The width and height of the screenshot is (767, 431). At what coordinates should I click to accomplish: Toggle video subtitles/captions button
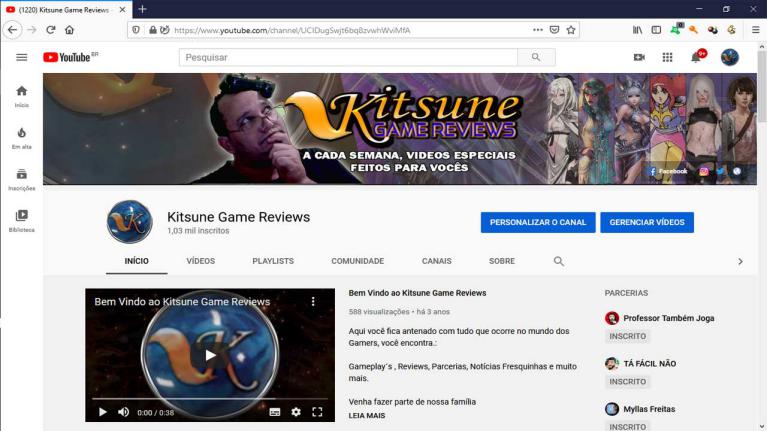pyautogui.click(x=275, y=411)
